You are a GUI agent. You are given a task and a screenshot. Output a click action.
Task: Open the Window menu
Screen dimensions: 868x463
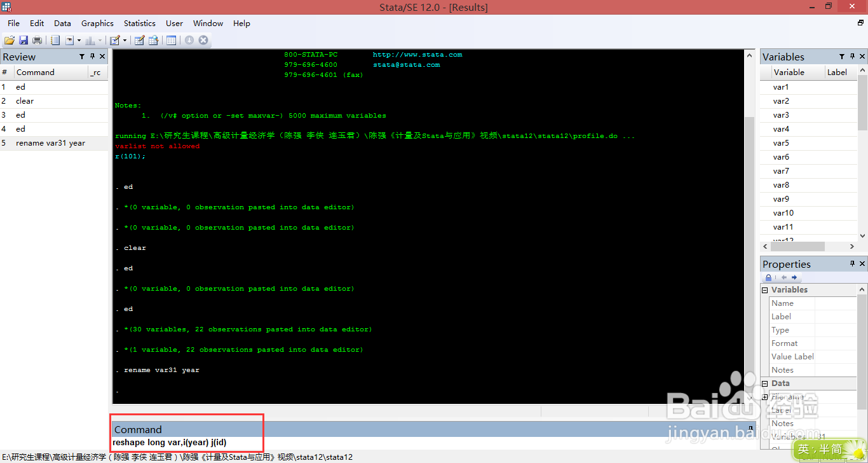pos(208,24)
